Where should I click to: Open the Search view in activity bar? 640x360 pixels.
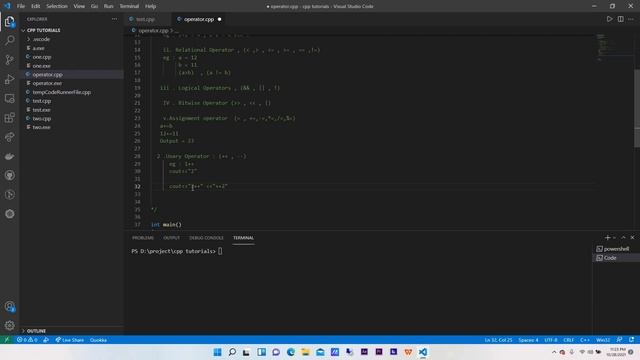[9, 40]
